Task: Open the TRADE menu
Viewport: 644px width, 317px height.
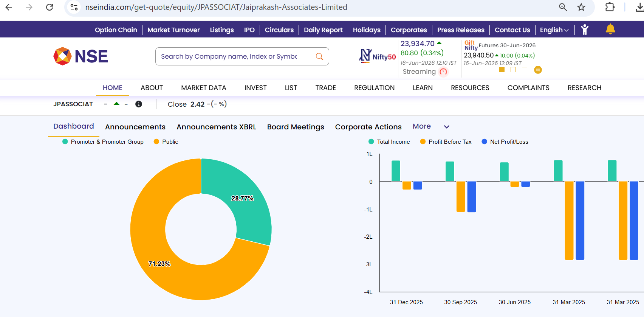Action: click(326, 88)
